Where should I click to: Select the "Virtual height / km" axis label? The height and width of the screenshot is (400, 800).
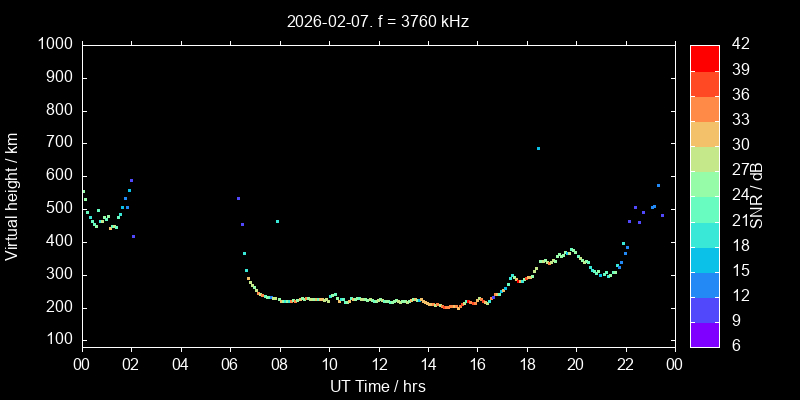click(x=12, y=196)
